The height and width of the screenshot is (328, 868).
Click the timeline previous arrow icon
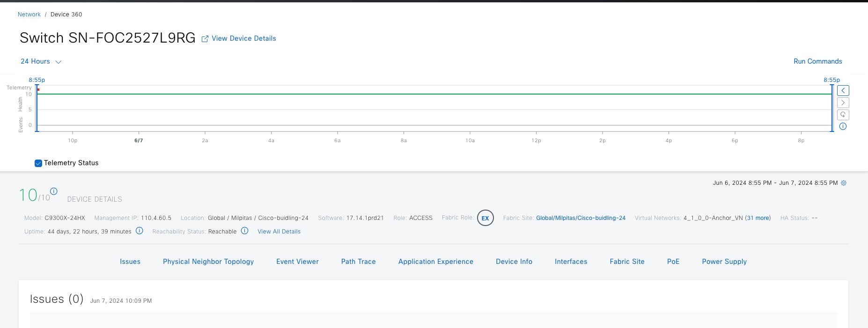(843, 91)
